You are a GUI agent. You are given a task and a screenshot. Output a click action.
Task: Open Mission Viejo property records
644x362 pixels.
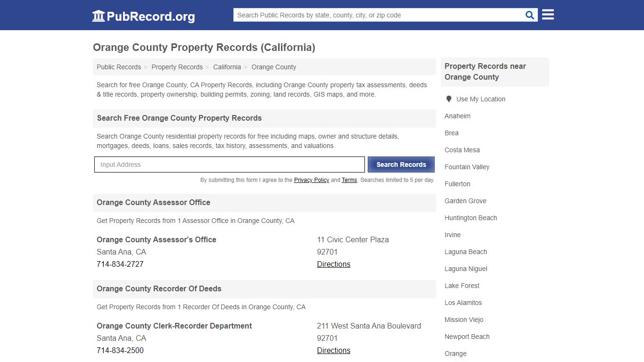pos(464,320)
